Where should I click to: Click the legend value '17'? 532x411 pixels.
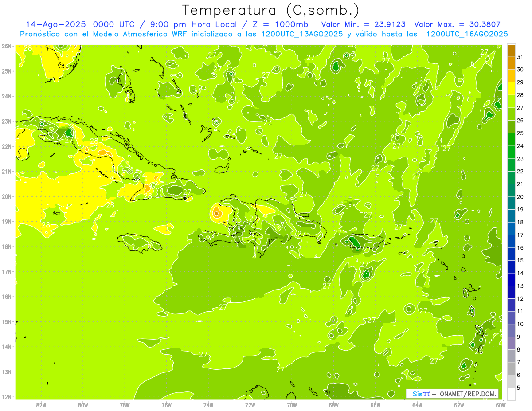[x=520, y=235]
